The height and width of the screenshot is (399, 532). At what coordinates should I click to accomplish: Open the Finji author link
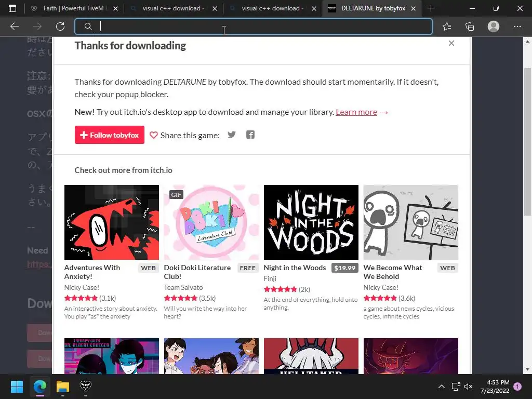pos(270,278)
